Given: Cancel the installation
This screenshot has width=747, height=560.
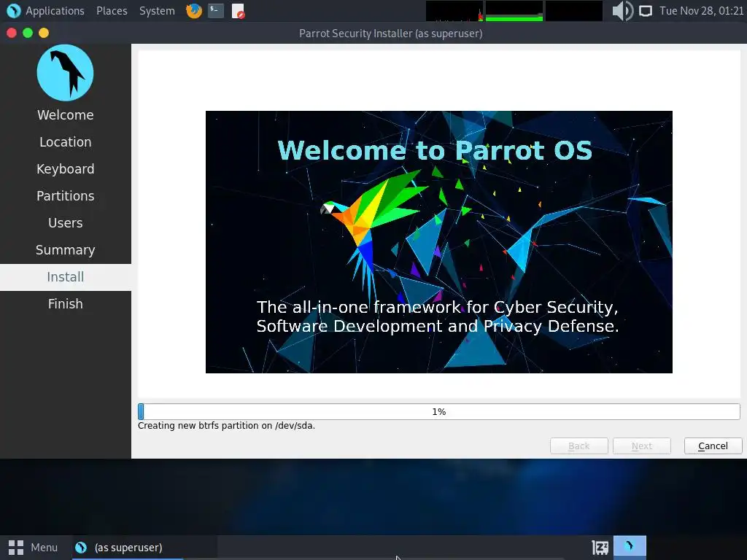Looking at the screenshot, I should coord(713,446).
